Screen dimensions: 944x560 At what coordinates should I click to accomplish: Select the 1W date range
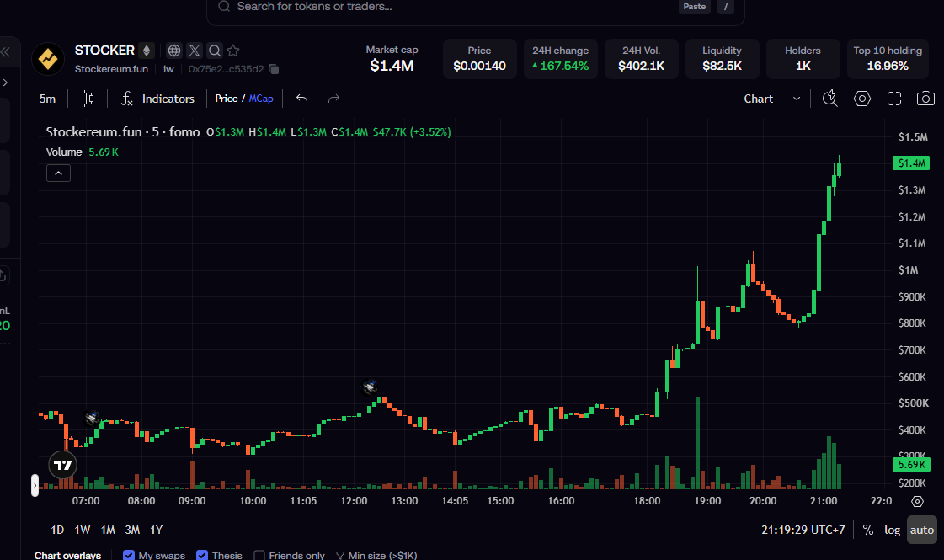(83, 530)
